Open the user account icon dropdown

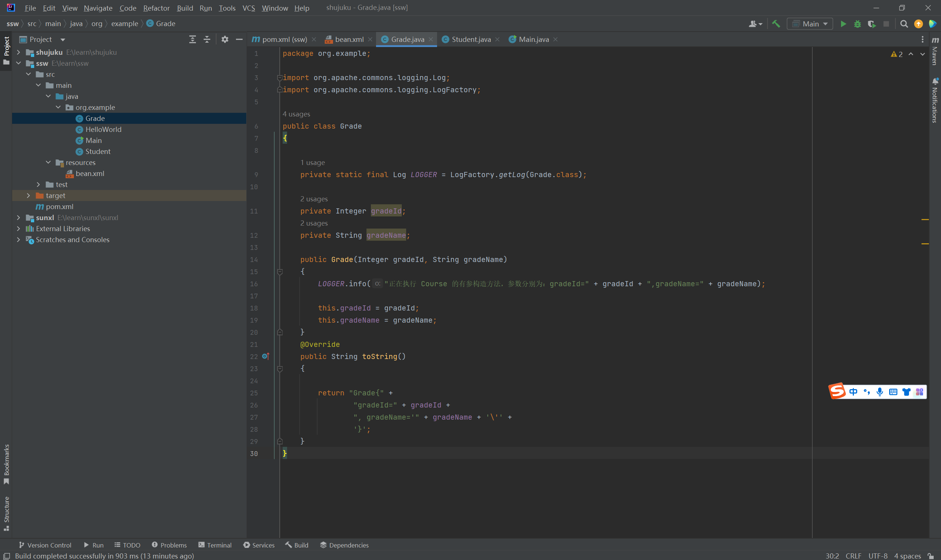tap(755, 24)
